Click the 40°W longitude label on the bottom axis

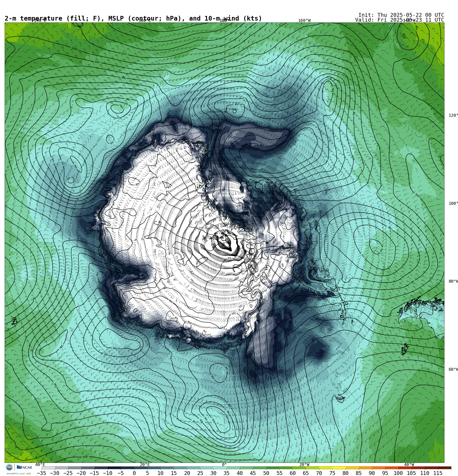coord(409,465)
